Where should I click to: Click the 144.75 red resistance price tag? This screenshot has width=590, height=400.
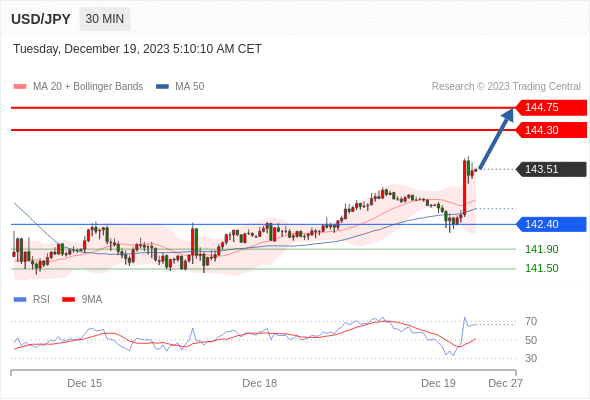pos(551,107)
